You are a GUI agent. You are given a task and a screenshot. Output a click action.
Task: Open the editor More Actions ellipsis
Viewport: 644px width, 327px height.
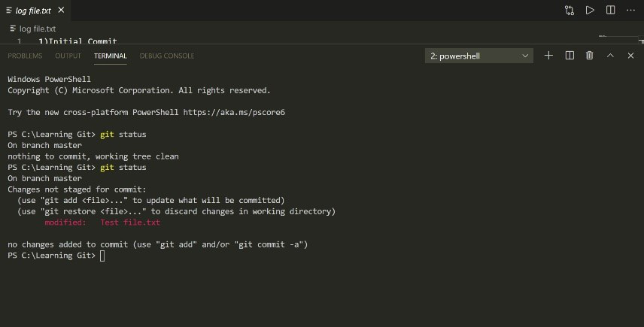coord(630,11)
